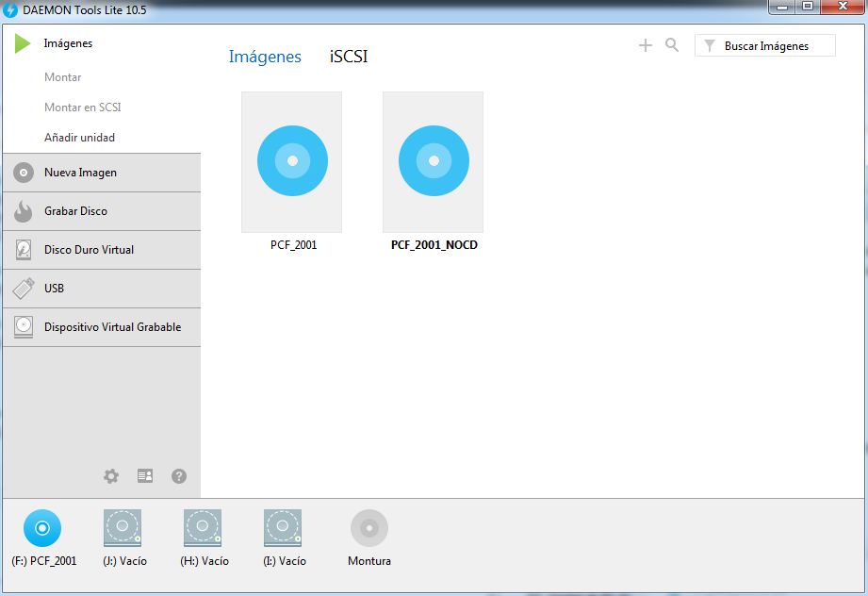Close the DAEMON Tools Lite window

coord(843,7)
